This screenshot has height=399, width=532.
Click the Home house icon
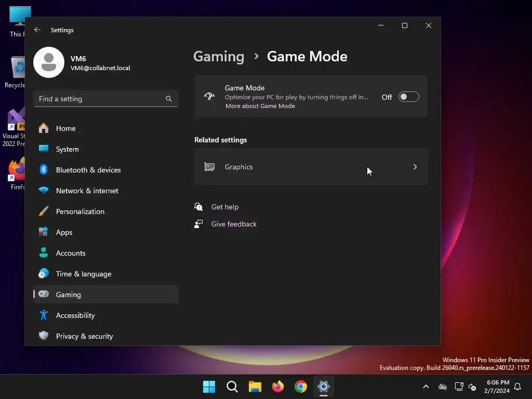pyautogui.click(x=44, y=128)
